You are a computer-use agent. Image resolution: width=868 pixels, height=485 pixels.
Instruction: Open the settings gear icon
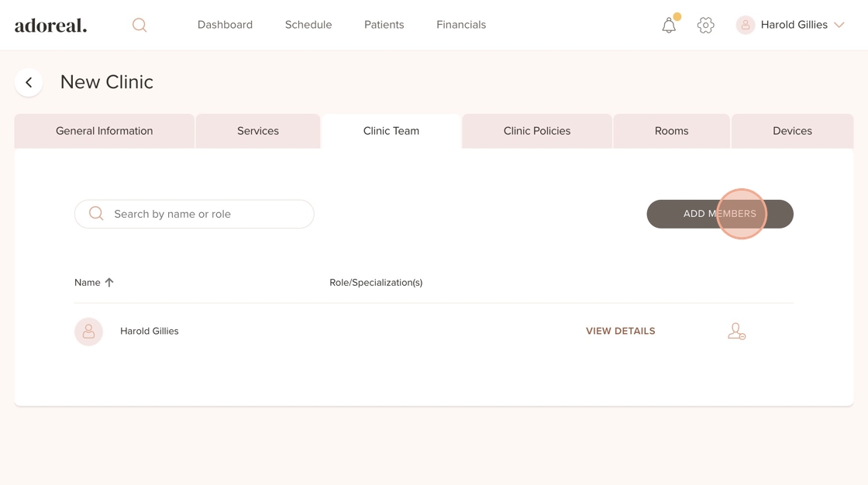click(705, 25)
